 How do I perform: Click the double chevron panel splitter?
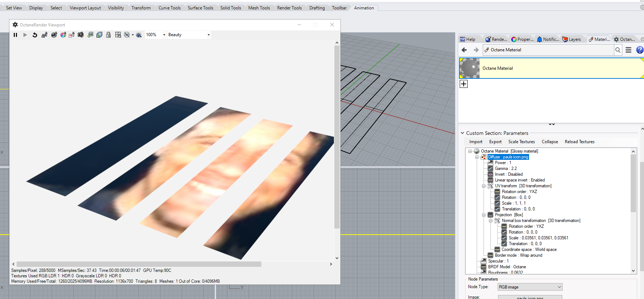[x=551, y=124]
